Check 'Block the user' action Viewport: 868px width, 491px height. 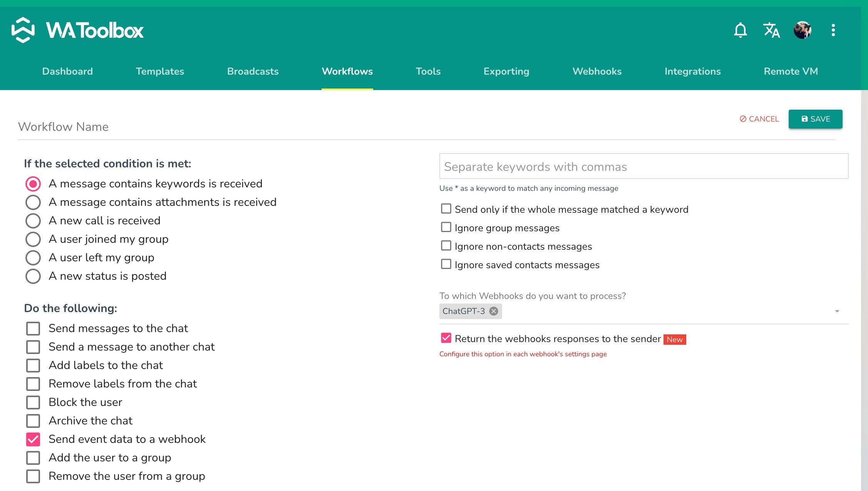33,402
